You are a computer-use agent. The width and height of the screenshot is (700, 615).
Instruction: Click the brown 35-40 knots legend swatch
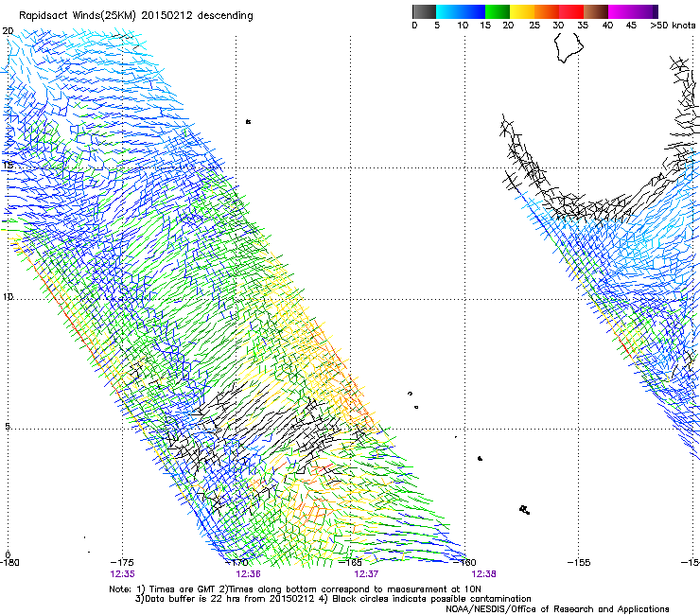coord(596,11)
